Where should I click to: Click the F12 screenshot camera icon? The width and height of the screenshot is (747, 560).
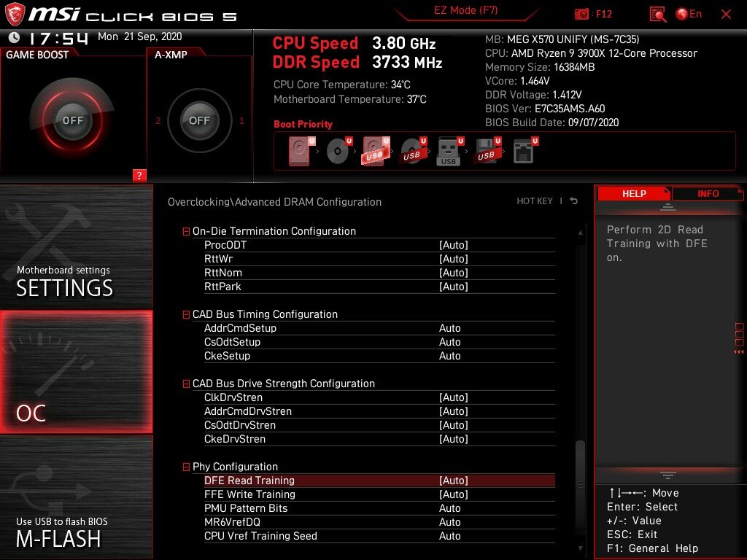point(581,14)
